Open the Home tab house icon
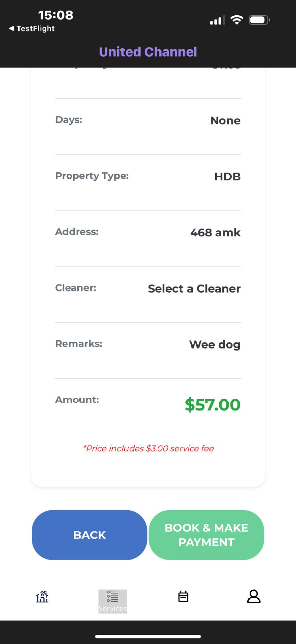The image size is (296, 644). 42,597
